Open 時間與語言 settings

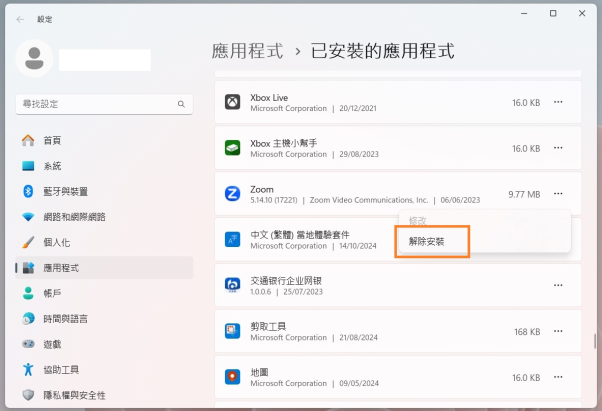pyautogui.click(x=104, y=319)
